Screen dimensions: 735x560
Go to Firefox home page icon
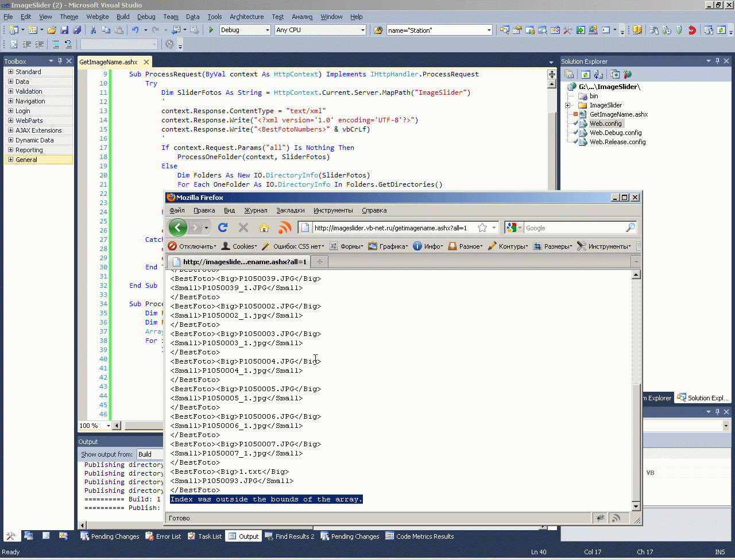[264, 228]
